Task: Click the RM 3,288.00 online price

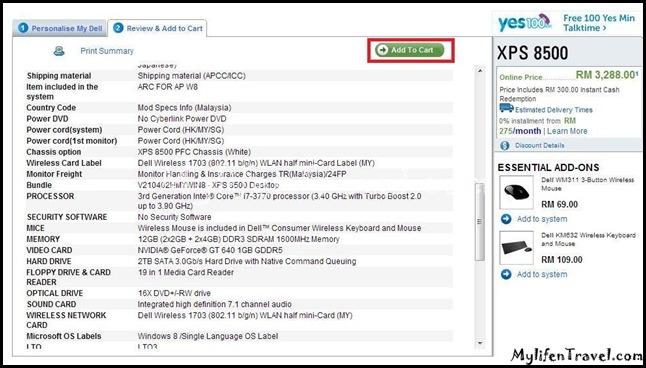Action: [x=607, y=75]
